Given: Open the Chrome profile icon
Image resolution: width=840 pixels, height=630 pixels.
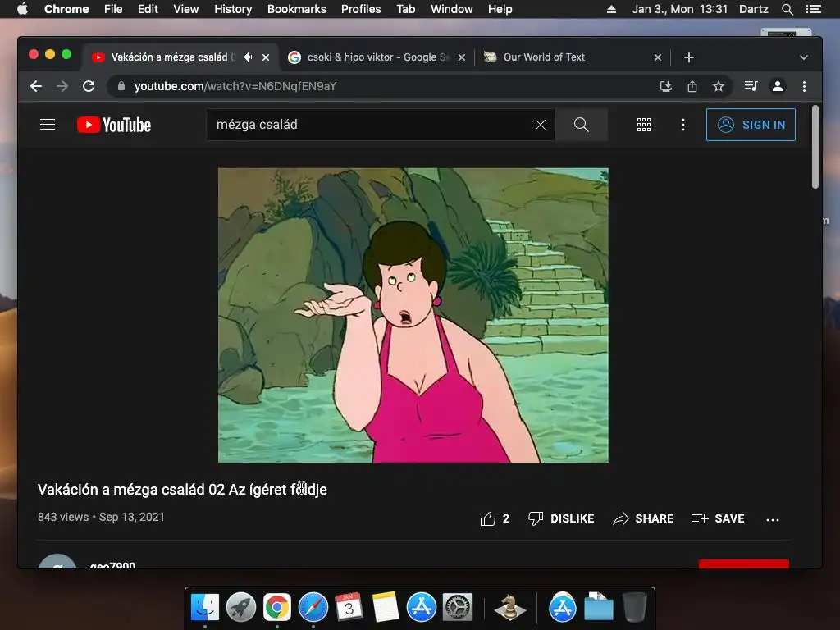Looking at the screenshot, I should [778, 86].
